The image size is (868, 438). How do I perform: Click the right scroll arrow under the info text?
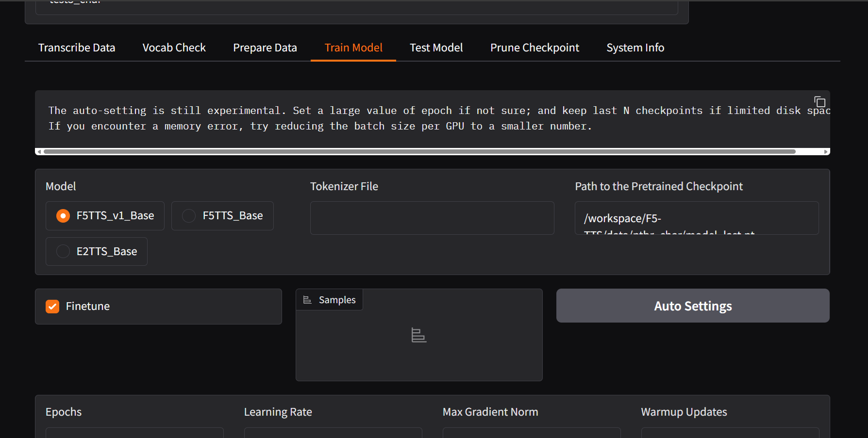(x=826, y=152)
